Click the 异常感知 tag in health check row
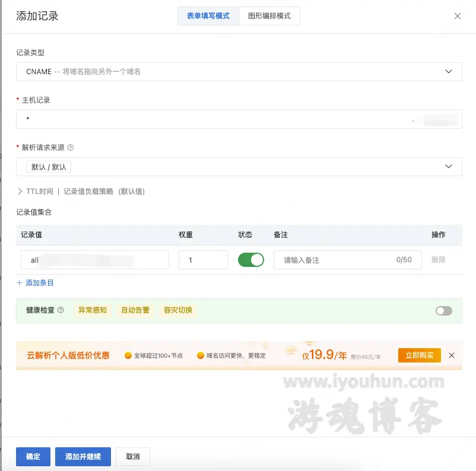Viewport: 476px width, 471px height. tap(92, 310)
